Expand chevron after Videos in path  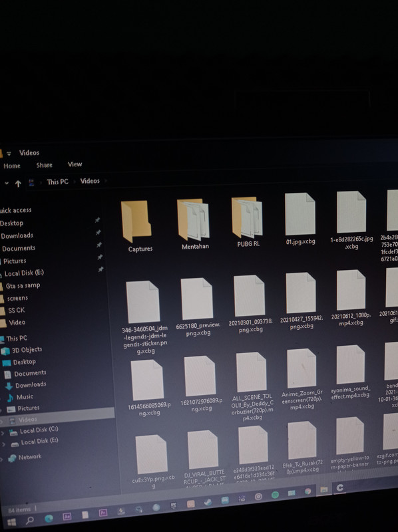106,181
